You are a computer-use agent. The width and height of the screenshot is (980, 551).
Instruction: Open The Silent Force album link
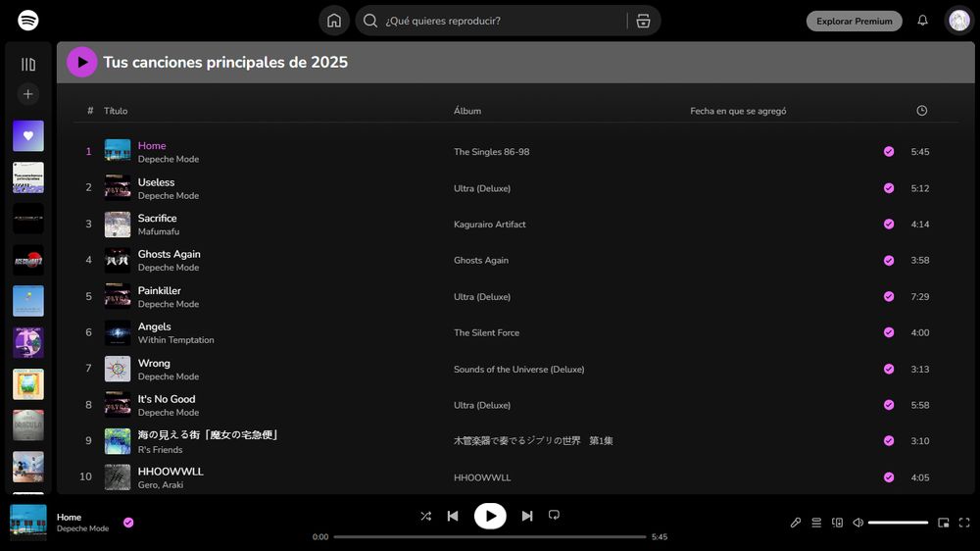pos(486,332)
